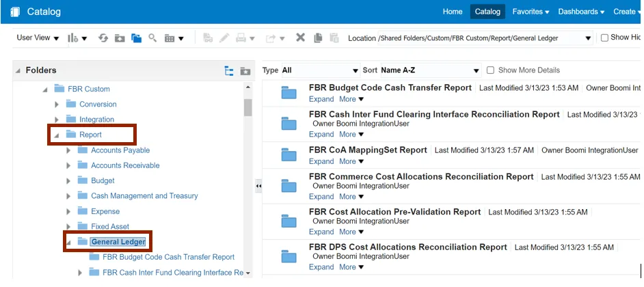Click the Delete X icon in the toolbar
Screen dimensions: 644x287
[x=300, y=38]
